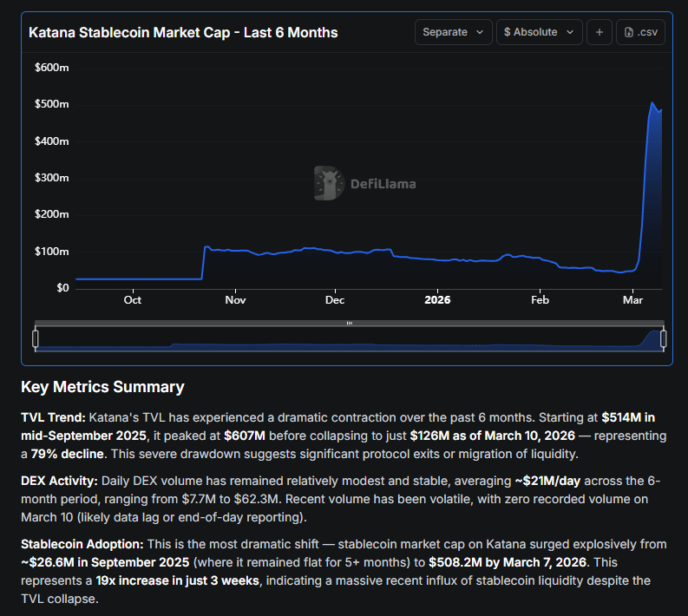Image resolution: width=688 pixels, height=616 pixels.
Task: Click the Nov x-axis label
Action: click(x=235, y=300)
